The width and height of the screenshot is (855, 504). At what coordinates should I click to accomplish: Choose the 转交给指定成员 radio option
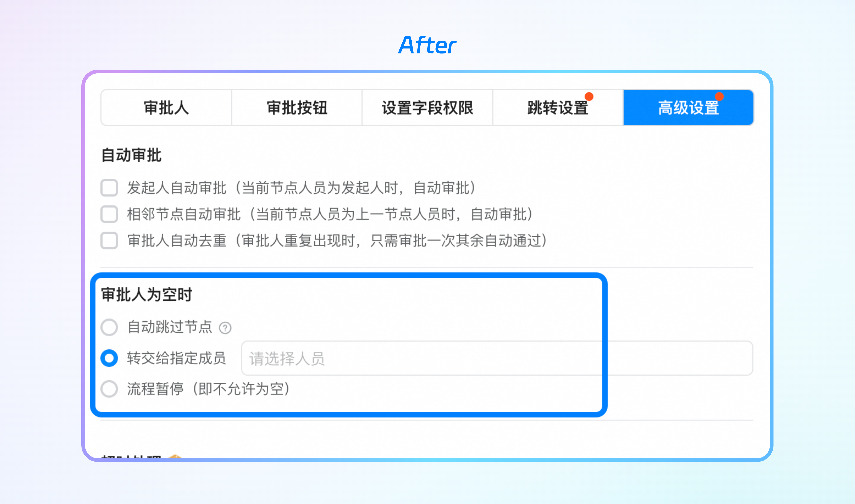109,358
